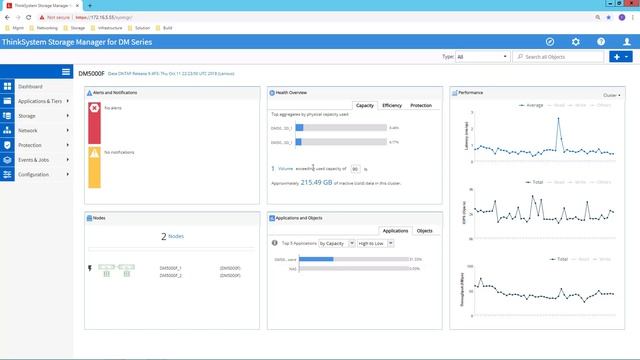Open the 2 Nodes link
Screen dimensions: 640x360
[x=172, y=236]
